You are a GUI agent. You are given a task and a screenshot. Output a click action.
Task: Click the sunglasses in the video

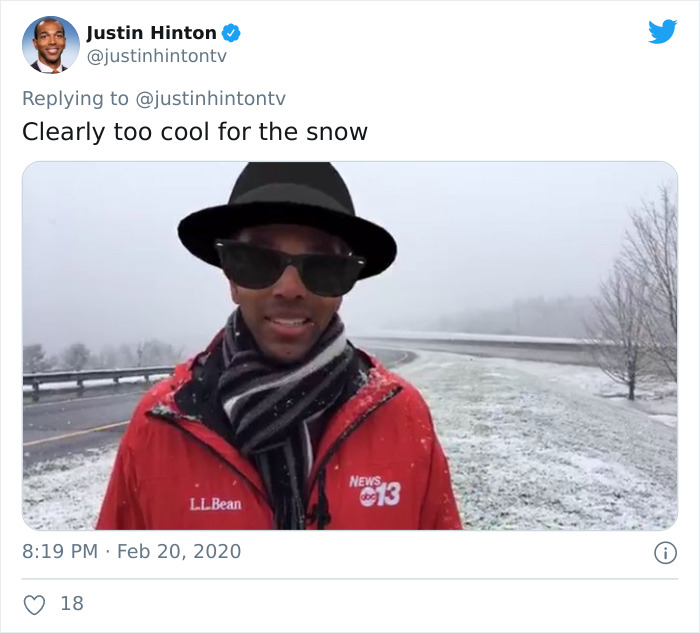click(x=290, y=267)
